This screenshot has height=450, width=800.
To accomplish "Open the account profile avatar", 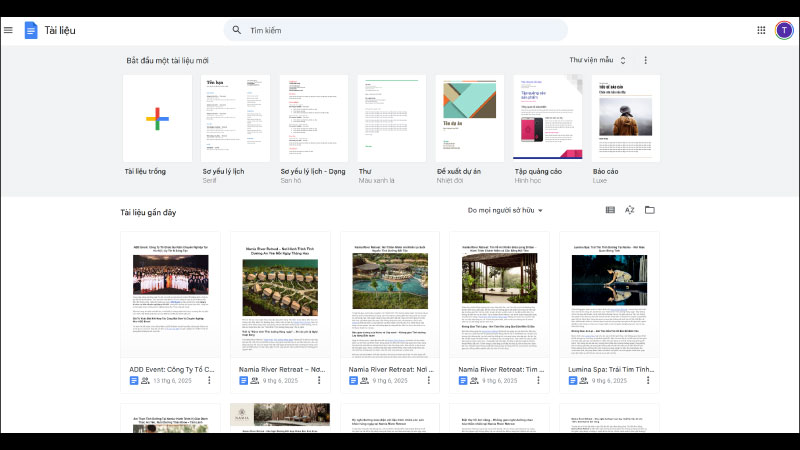I will (784, 30).
